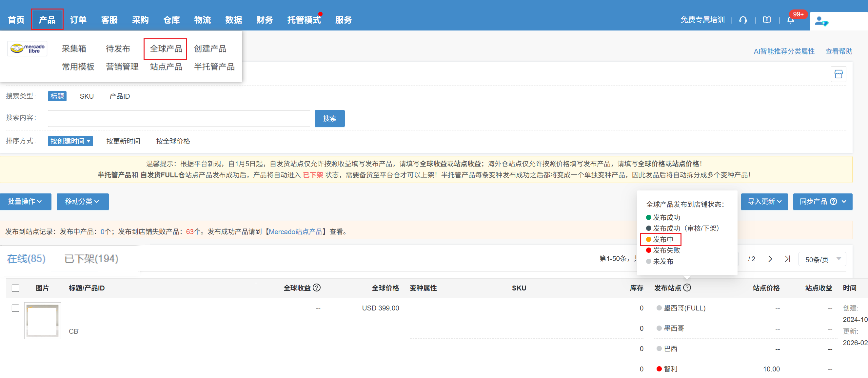The height and width of the screenshot is (378, 868).
Task: Click into the 搜索内容 text field
Action: [x=179, y=119]
